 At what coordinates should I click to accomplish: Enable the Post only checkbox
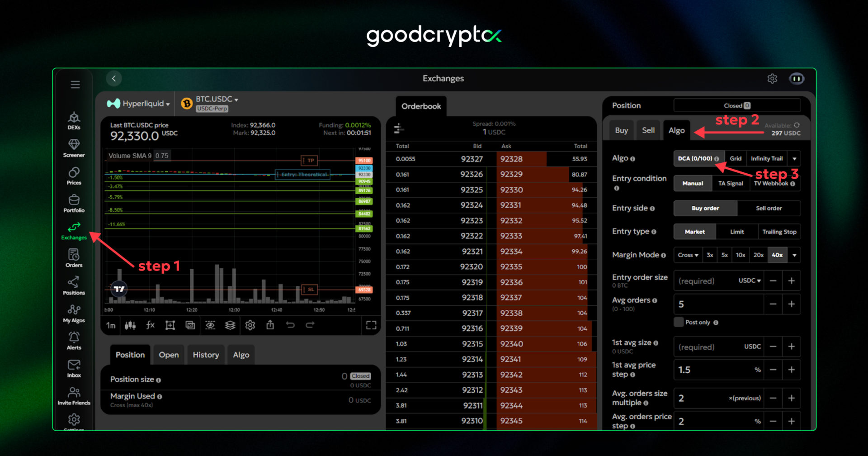pos(679,322)
